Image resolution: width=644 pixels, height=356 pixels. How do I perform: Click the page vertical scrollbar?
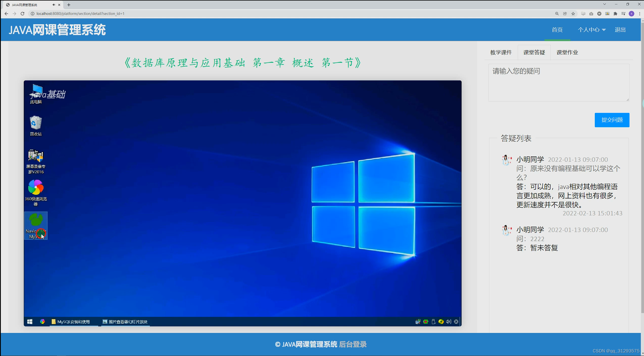point(642,165)
